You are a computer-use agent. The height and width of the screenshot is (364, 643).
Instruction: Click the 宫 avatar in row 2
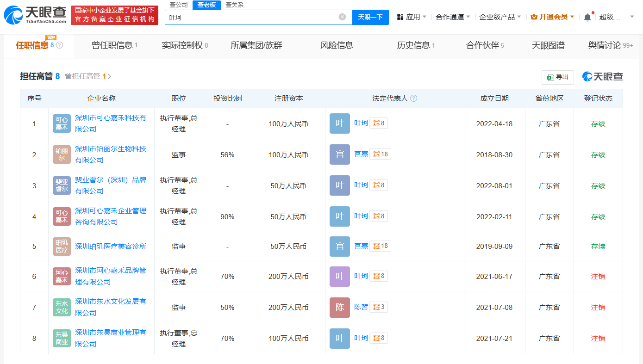click(340, 154)
